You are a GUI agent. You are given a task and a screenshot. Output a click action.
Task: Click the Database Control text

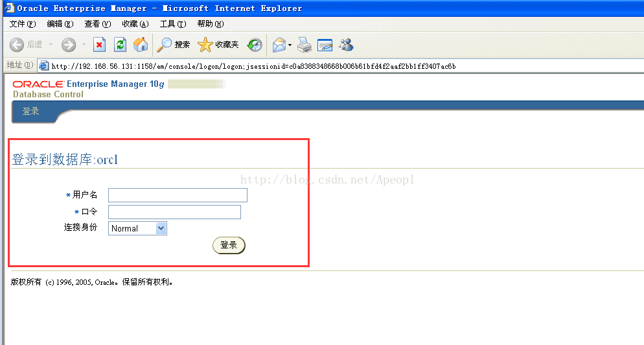point(48,94)
